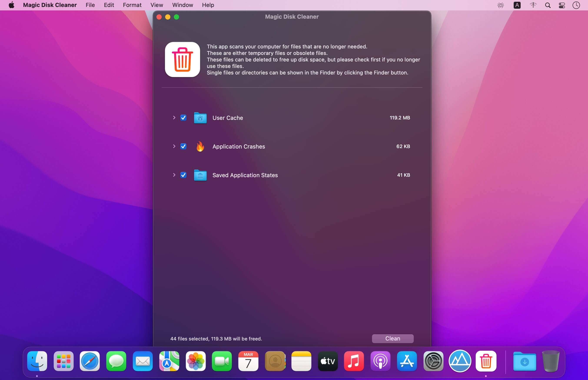Uncheck Saved Application States selection
This screenshot has height=380, width=588.
pyautogui.click(x=183, y=175)
